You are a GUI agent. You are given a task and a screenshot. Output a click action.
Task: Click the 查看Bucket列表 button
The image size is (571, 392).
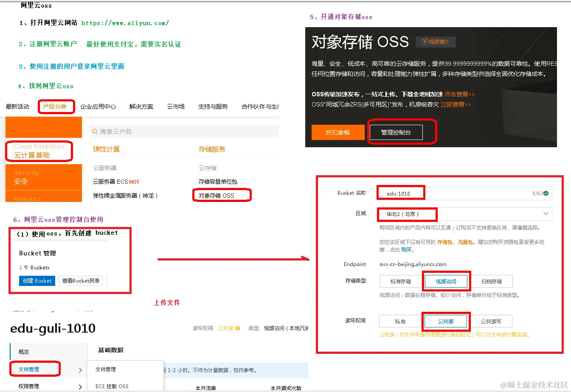click(x=81, y=281)
